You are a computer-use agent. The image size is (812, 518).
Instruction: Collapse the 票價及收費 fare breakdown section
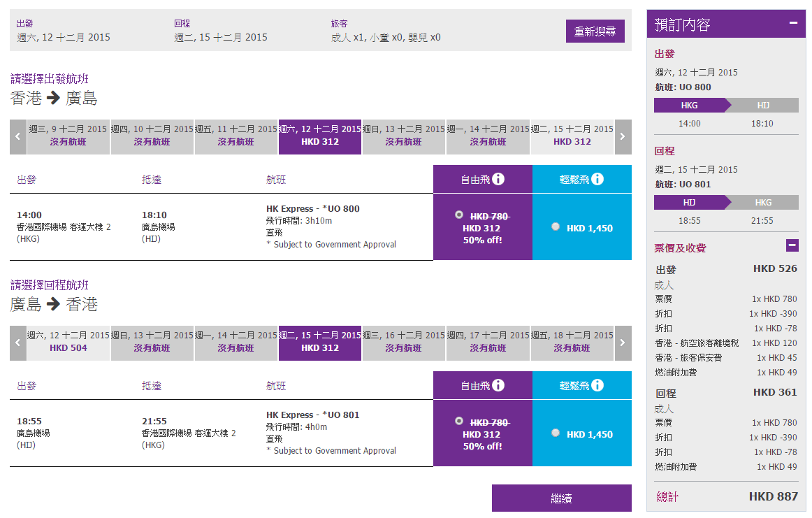point(792,245)
